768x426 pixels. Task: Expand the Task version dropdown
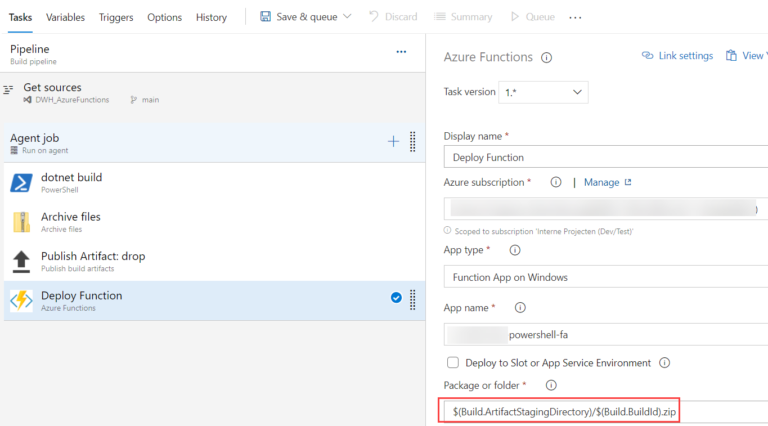[x=545, y=92]
